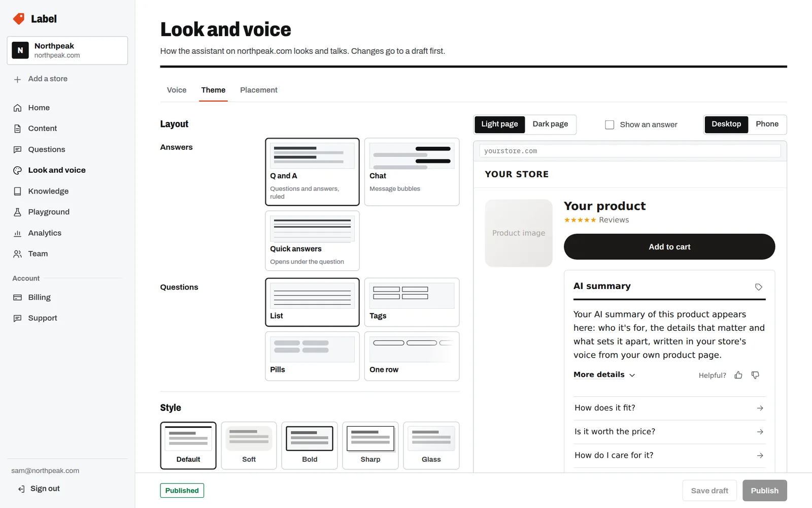812x508 pixels.
Task: Switch preview to Dark page
Action: (550, 124)
